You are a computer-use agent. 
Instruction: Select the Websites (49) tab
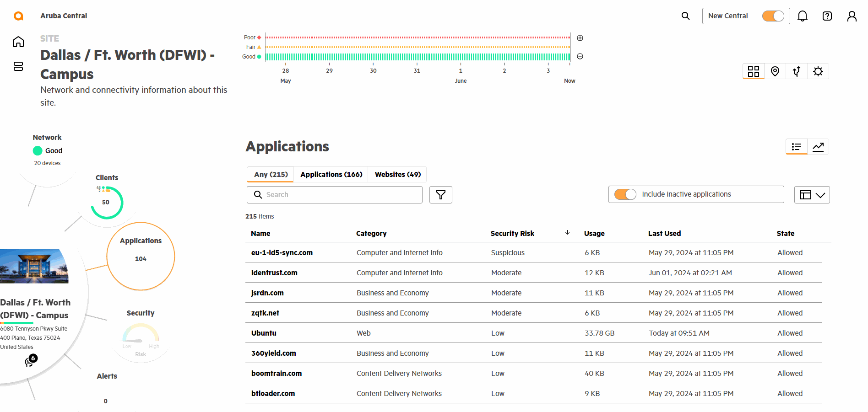click(x=397, y=175)
